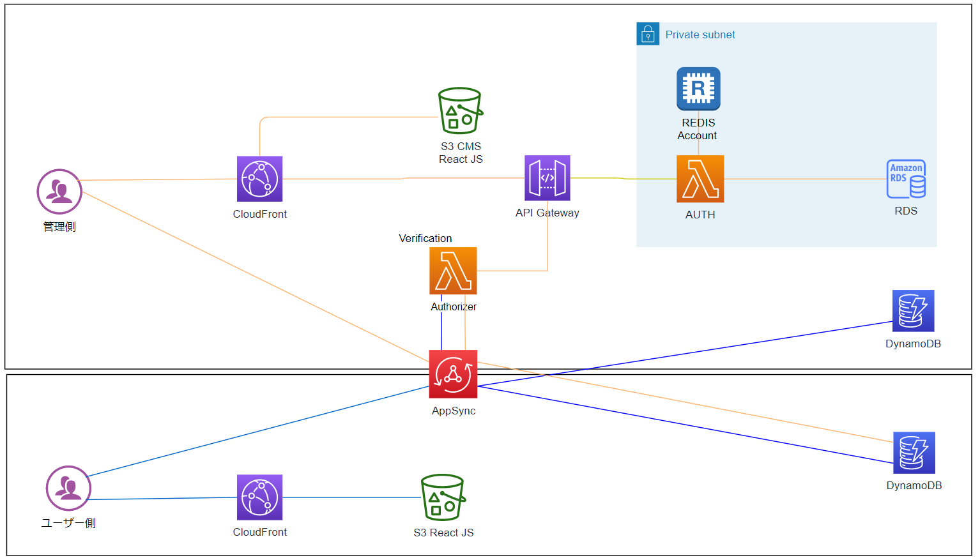Click the CloudFront label in the ユーザー側 section

[x=260, y=532]
